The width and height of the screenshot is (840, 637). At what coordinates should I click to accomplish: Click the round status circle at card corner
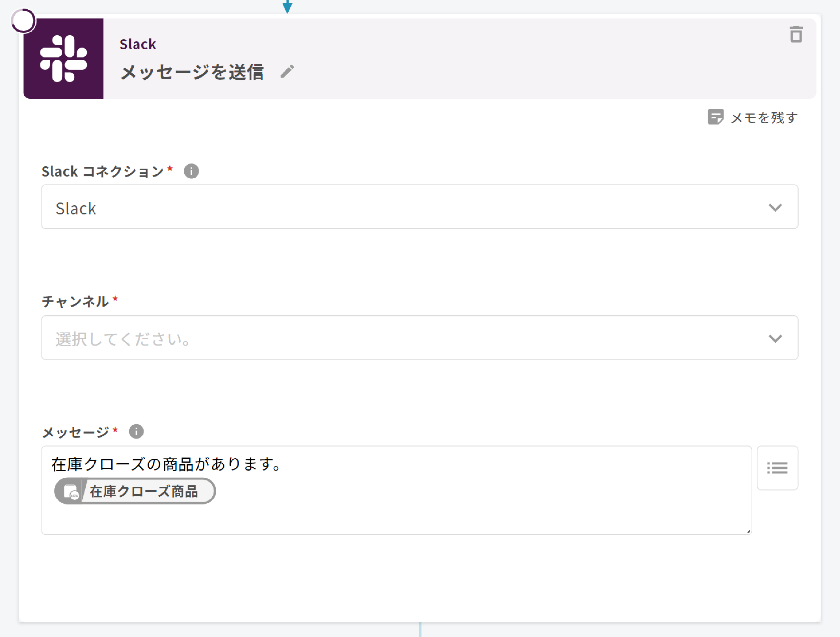[23, 21]
